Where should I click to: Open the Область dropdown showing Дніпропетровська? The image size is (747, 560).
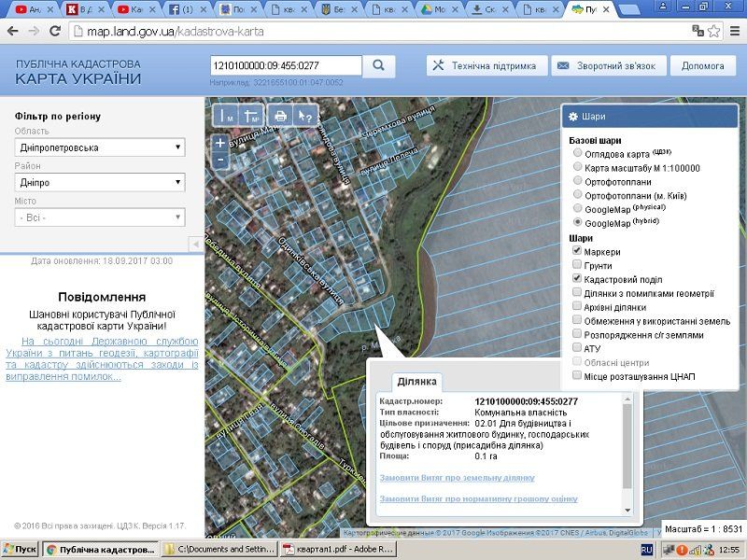tap(100, 147)
